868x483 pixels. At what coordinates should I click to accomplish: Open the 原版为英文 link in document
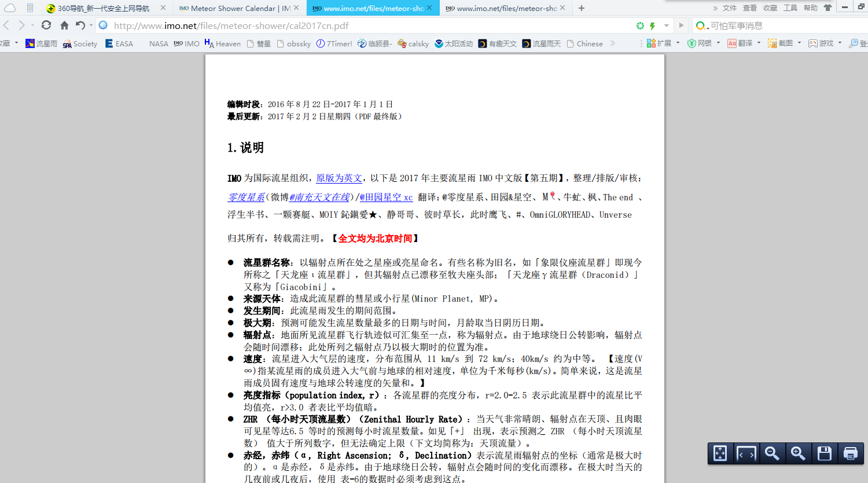339,178
